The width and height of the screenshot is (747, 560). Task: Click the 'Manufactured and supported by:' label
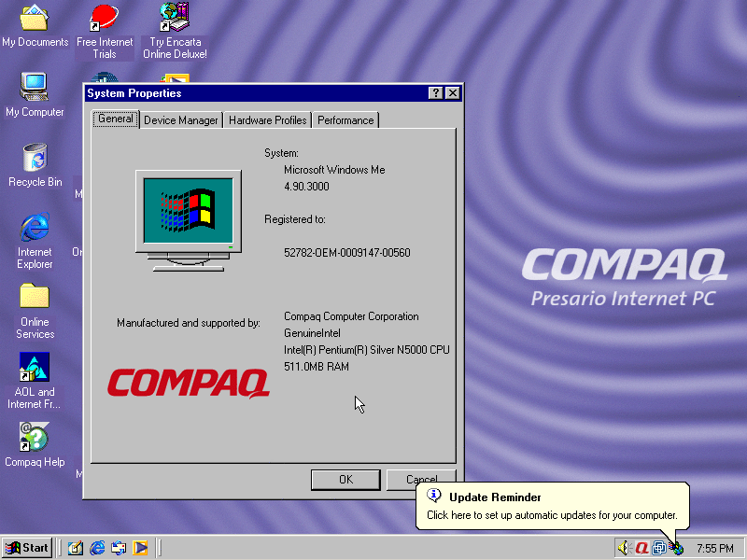[189, 323]
